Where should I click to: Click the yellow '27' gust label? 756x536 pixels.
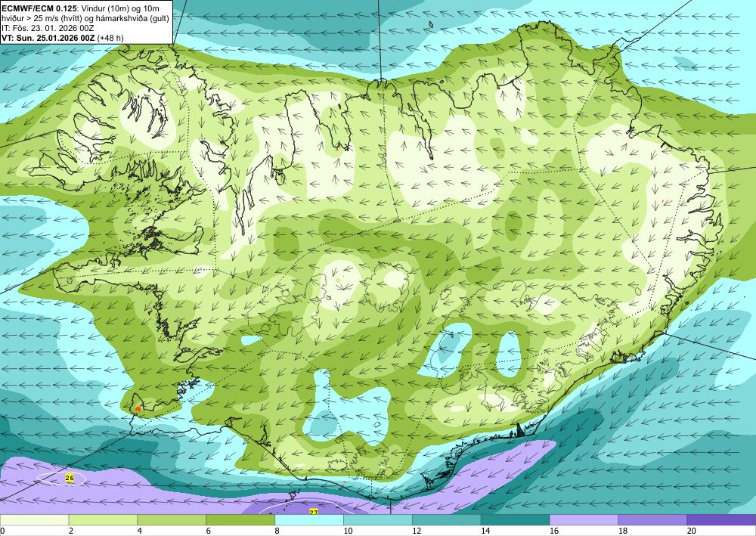tap(314, 512)
